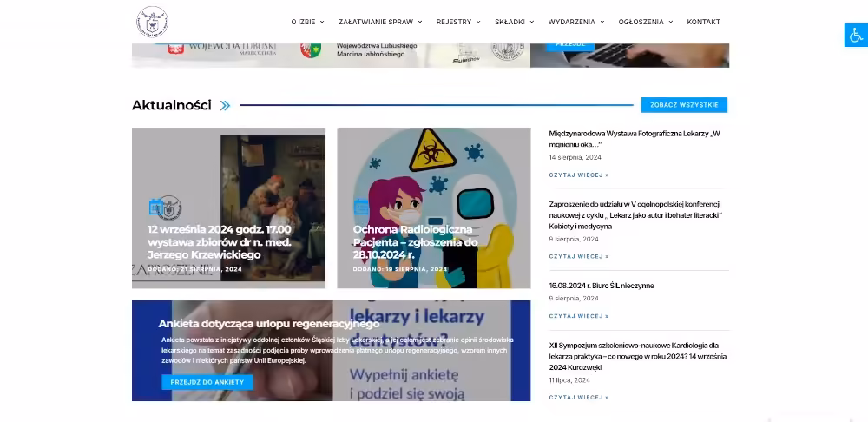Click the Aktualności section heading

(x=172, y=105)
